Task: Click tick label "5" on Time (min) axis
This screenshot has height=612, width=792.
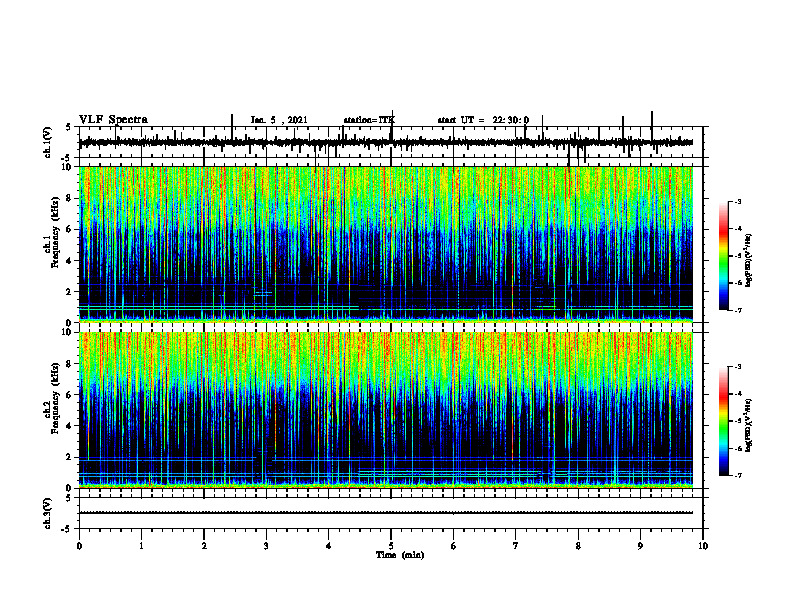Action: pos(391,546)
